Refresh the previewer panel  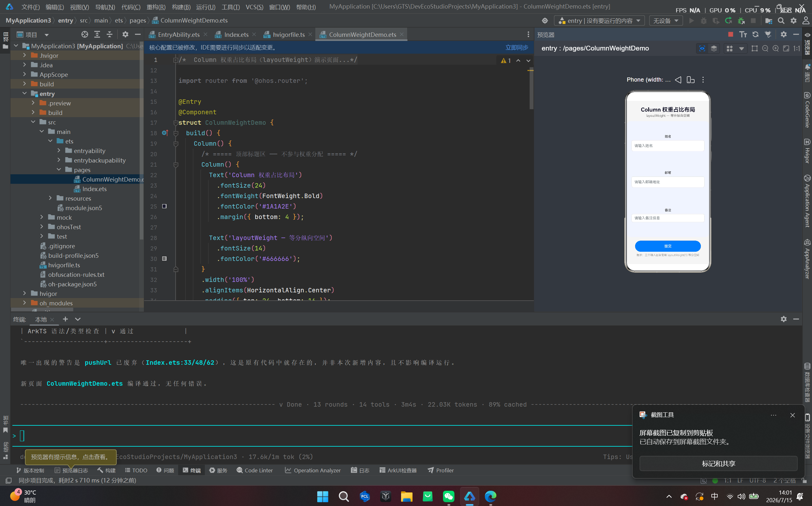[x=755, y=35]
